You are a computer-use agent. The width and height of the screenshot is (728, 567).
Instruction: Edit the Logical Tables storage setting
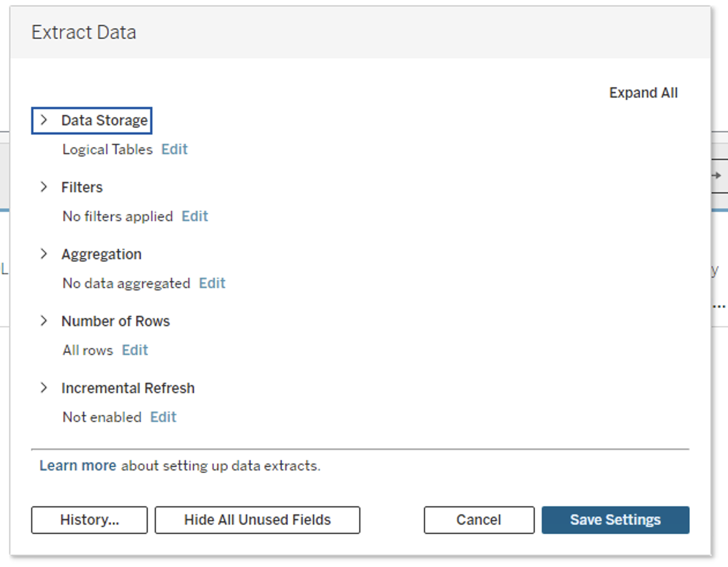pos(174,150)
